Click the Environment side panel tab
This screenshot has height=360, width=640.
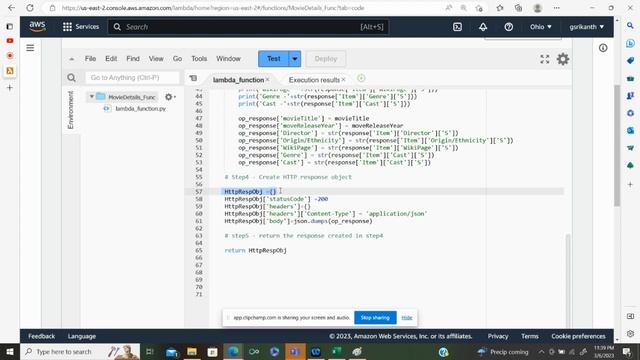click(x=71, y=110)
